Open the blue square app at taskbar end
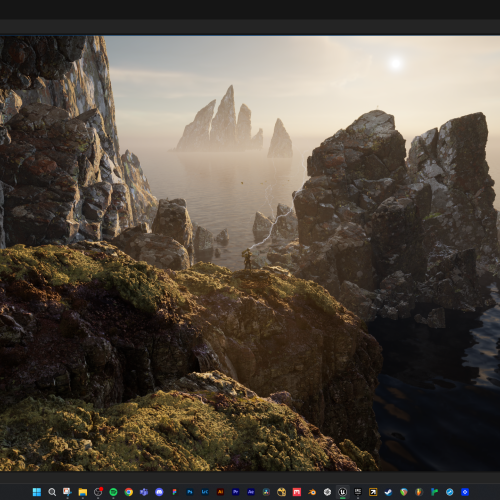This screenshot has width=500, height=500. coord(465,492)
